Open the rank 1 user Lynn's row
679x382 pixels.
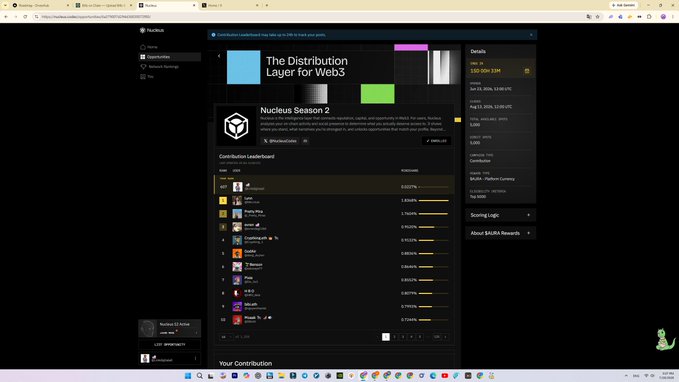point(334,201)
